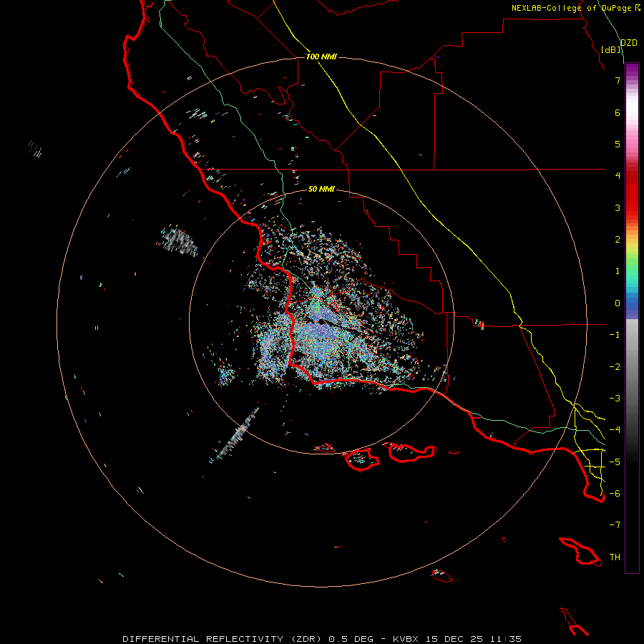Click the -3 value on color scale
Screen dimensions: 644x644
[x=615, y=399]
